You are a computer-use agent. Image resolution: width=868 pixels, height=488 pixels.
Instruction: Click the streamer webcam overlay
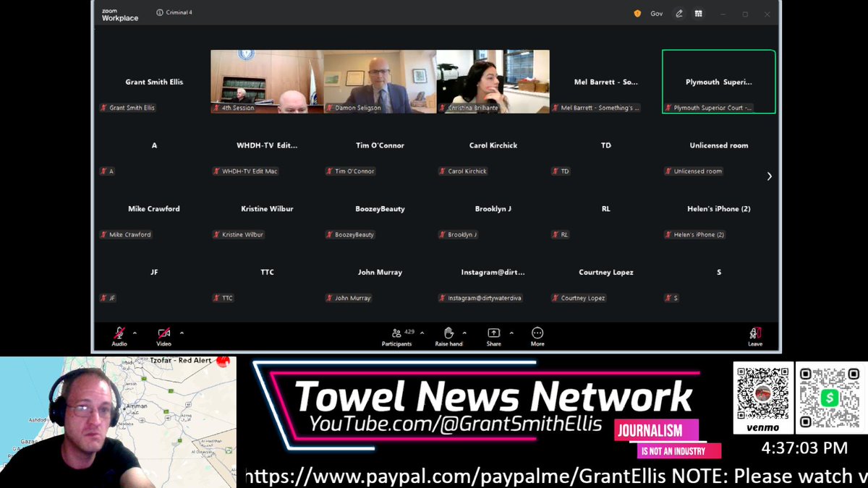pos(118,422)
